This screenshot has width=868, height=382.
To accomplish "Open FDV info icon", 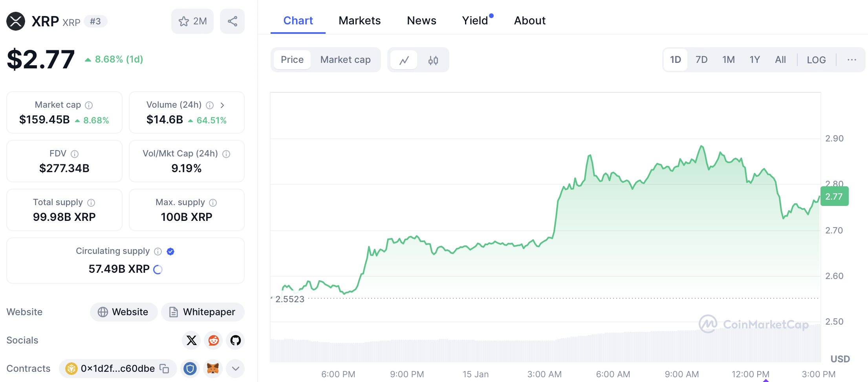I will coord(75,154).
